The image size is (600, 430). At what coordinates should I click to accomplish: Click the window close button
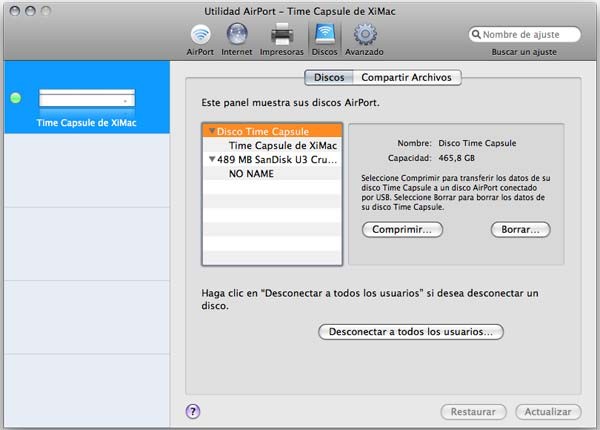15,11
